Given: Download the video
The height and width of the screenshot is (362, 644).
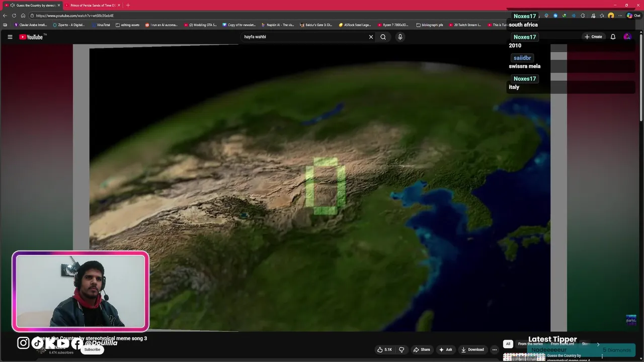Looking at the screenshot, I should click(x=472, y=349).
